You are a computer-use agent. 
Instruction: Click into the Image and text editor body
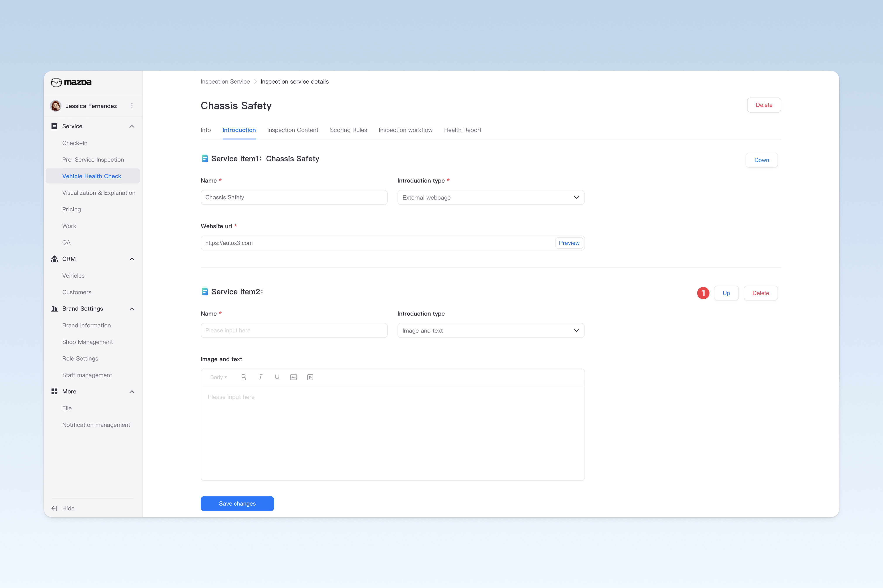point(393,433)
